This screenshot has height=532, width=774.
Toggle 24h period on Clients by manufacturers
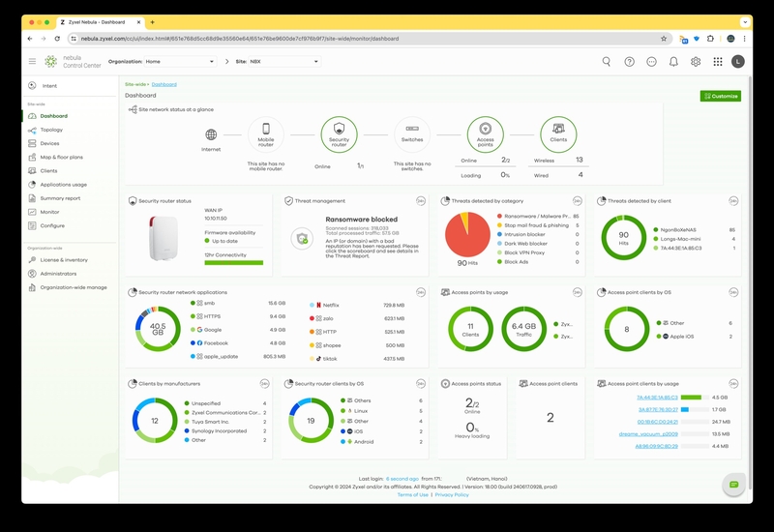(264, 383)
